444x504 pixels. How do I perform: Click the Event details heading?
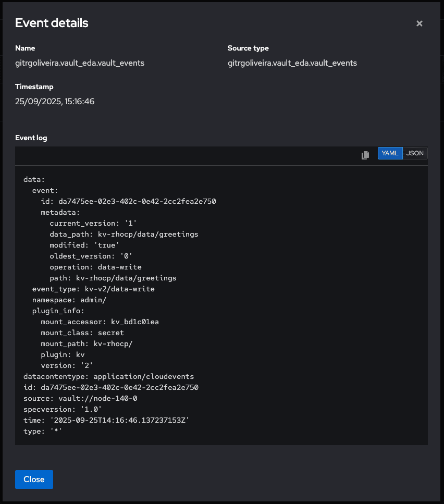[x=52, y=23]
